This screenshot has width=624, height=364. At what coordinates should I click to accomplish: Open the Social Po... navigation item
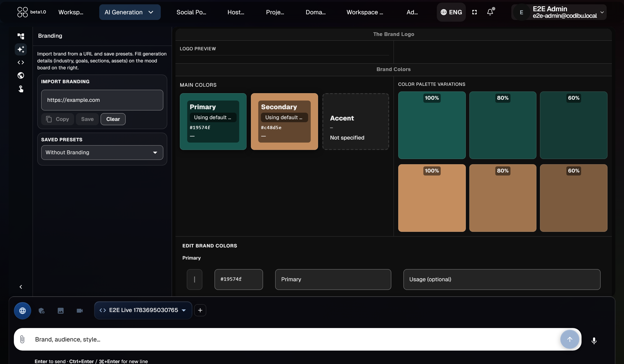pyautogui.click(x=191, y=12)
